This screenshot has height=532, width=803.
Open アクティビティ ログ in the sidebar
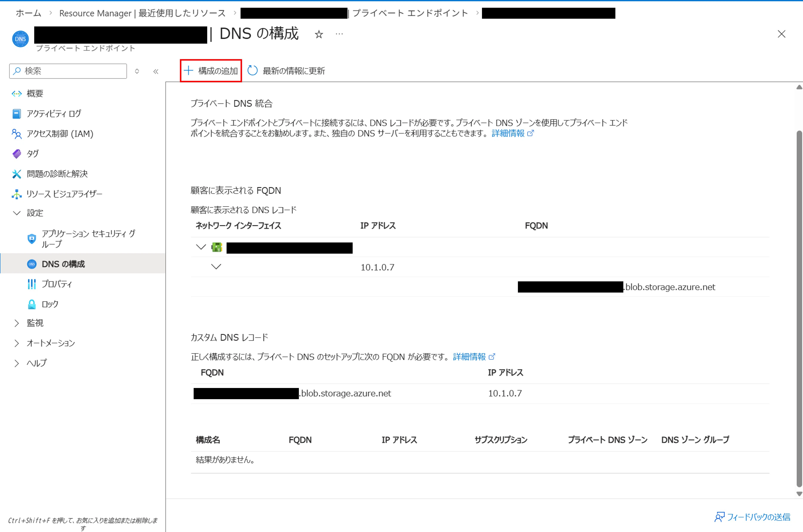(x=54, y=114)
